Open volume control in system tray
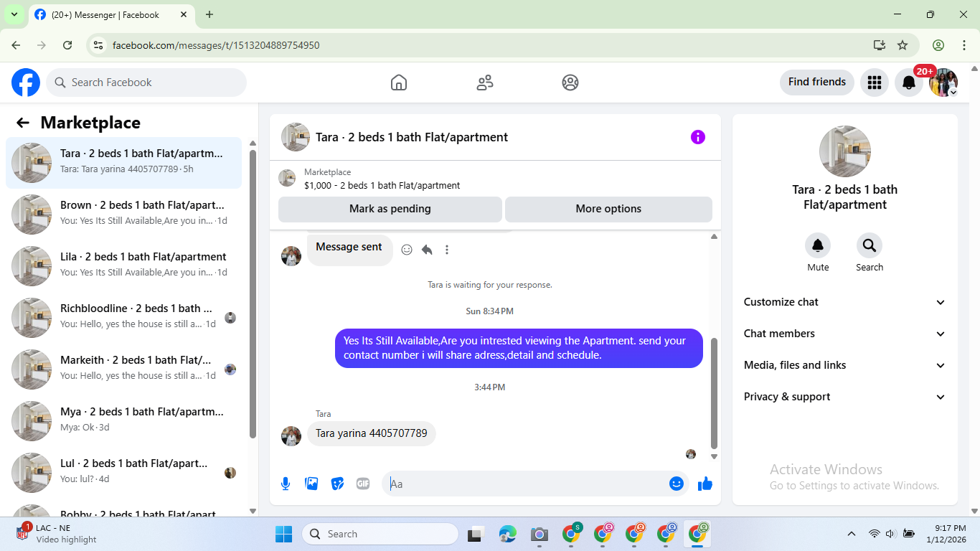980x551 pixels. pyautogui.click(x=890, y=534)
